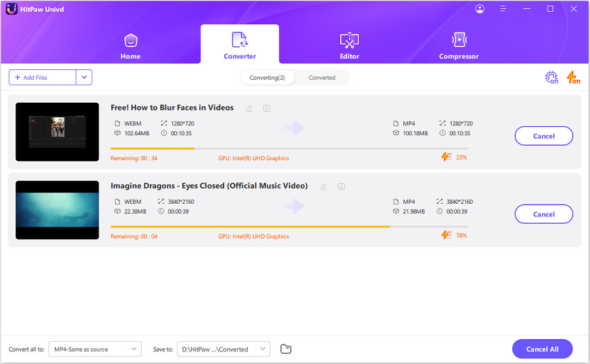Open the Save to path dropdown
Viewport: 590px width, 364px height.
pos(224,349)
